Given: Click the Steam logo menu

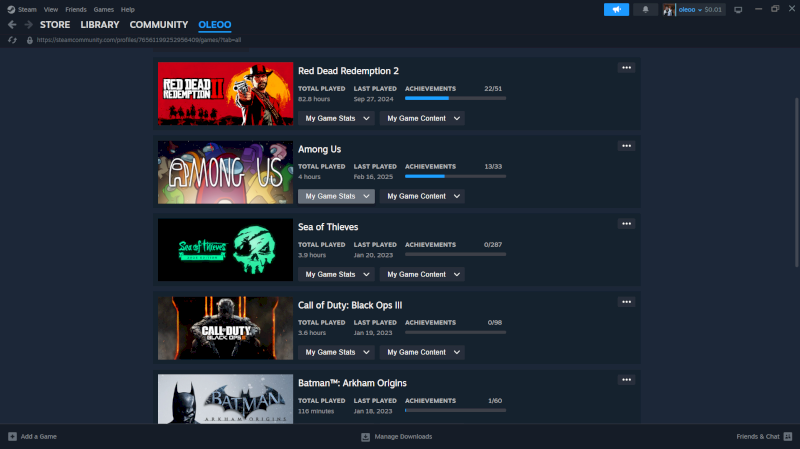Looking at the screenshot, I should click(x=11, y=9).
